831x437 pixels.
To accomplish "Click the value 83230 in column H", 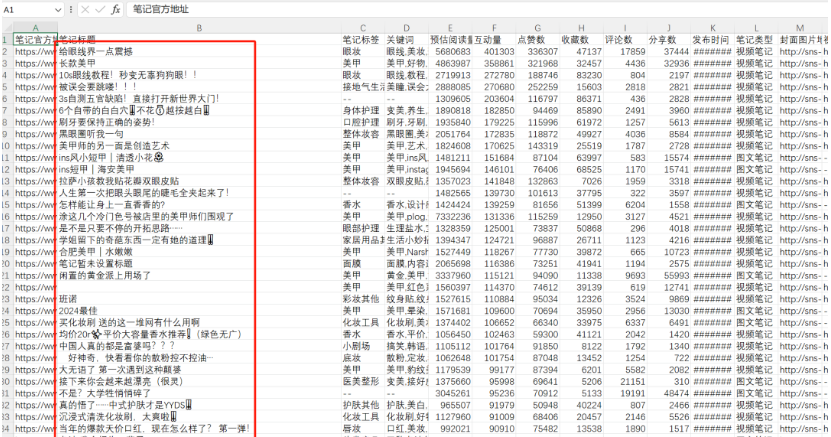I will (581, 75).
